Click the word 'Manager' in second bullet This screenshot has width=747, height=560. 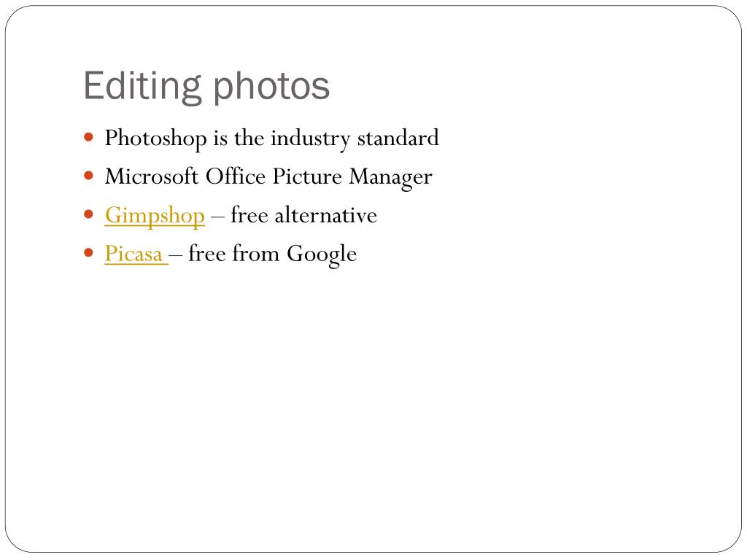(391, 178)
